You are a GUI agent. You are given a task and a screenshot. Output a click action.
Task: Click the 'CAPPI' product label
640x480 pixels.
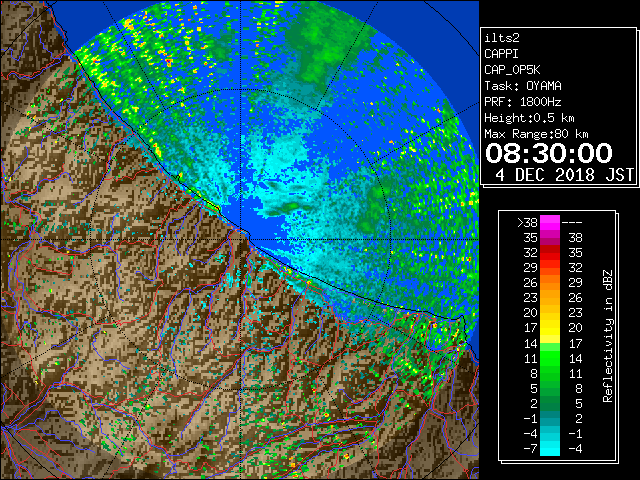pyautogui.click(x=501, y=54)
